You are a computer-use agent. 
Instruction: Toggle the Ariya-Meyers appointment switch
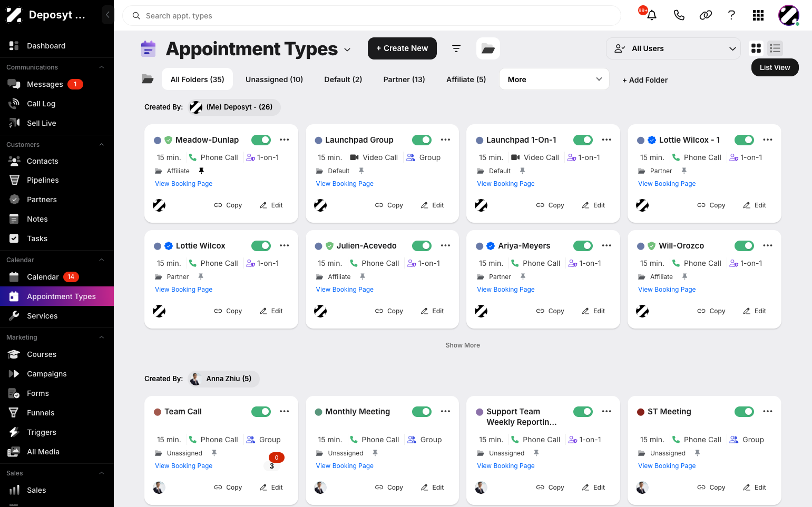pos(583,245)
